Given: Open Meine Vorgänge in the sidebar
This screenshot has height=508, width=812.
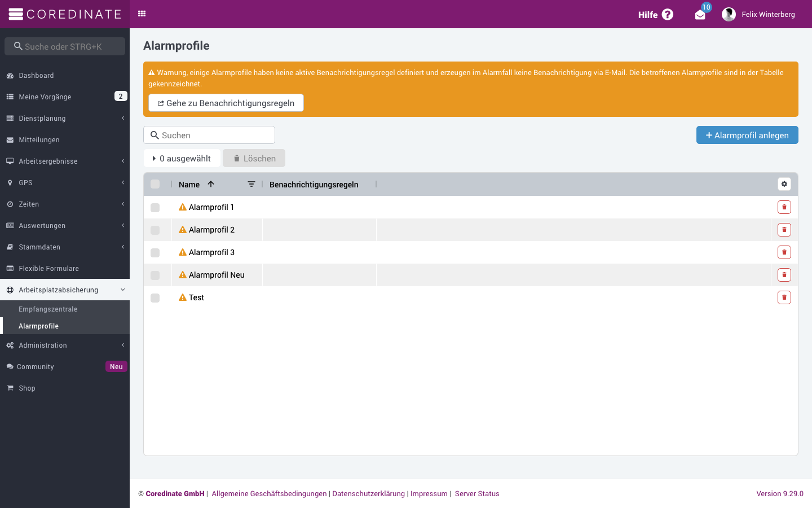Looking at the screenshot, I should pyautogui.click(x=65, y=97).
